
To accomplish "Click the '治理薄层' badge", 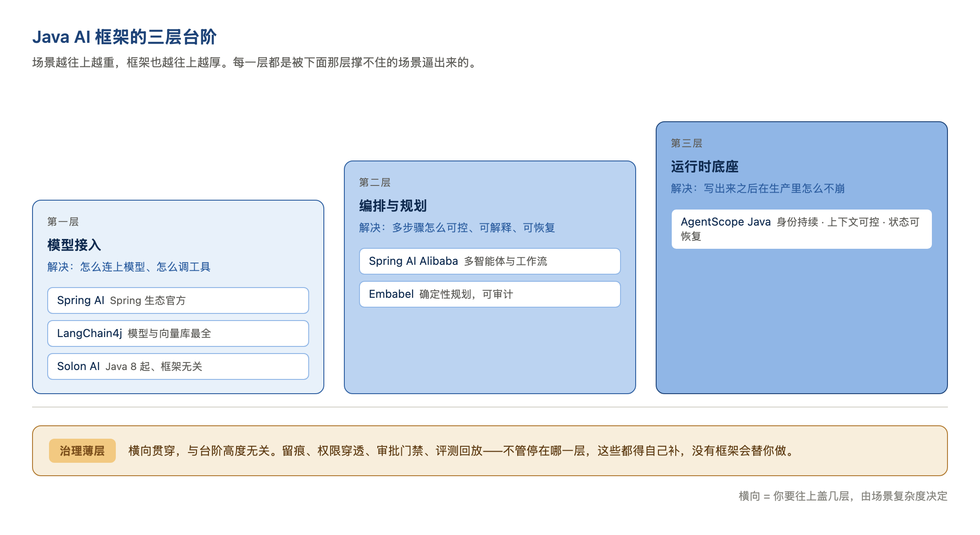I will 82,451.
